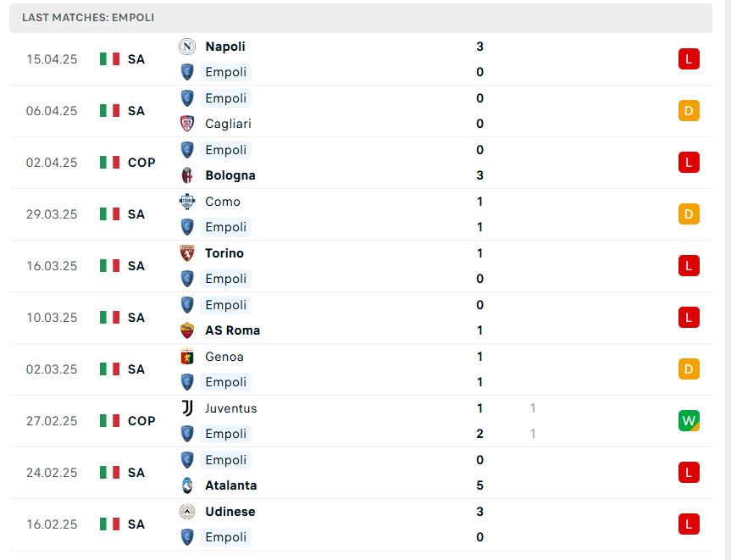Click the AS Roma club crest icon

(x=187, y=330)
